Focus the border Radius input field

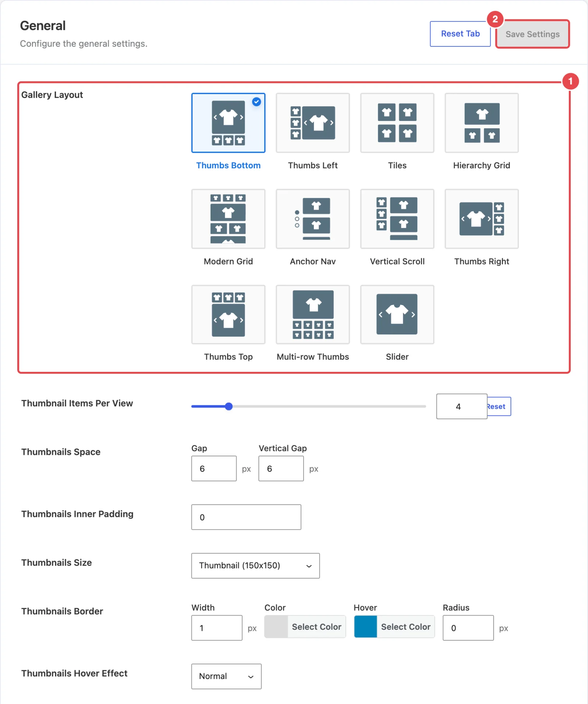(x=468, y=628)
